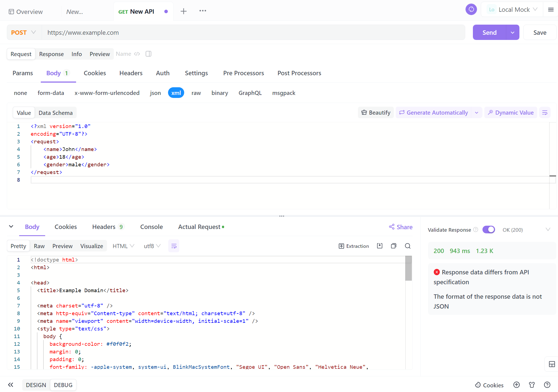This screenshot has width=558, height=392.
Task: Select GraphQL body type
Action: click(x=250, y=93)
